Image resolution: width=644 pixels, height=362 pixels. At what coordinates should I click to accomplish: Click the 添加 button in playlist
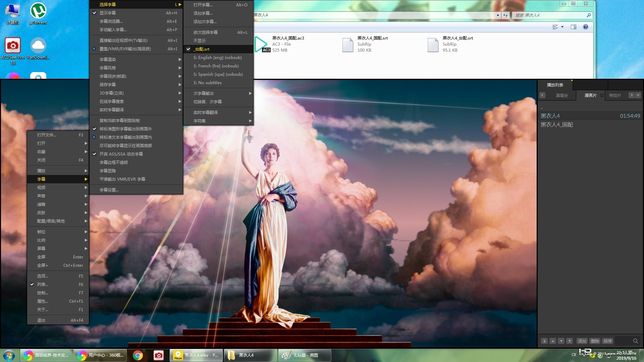click(x=582, y=341)
